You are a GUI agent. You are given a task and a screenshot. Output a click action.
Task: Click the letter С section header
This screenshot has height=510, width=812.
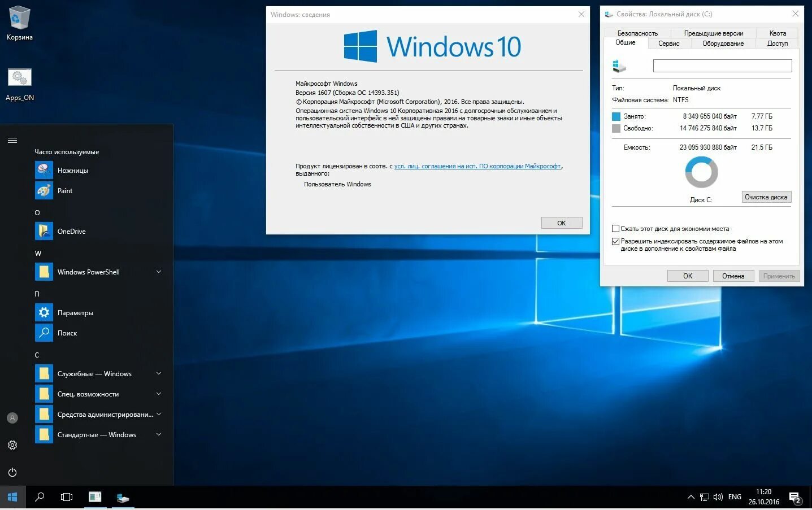pyautogui.click(x=37, y=355)
